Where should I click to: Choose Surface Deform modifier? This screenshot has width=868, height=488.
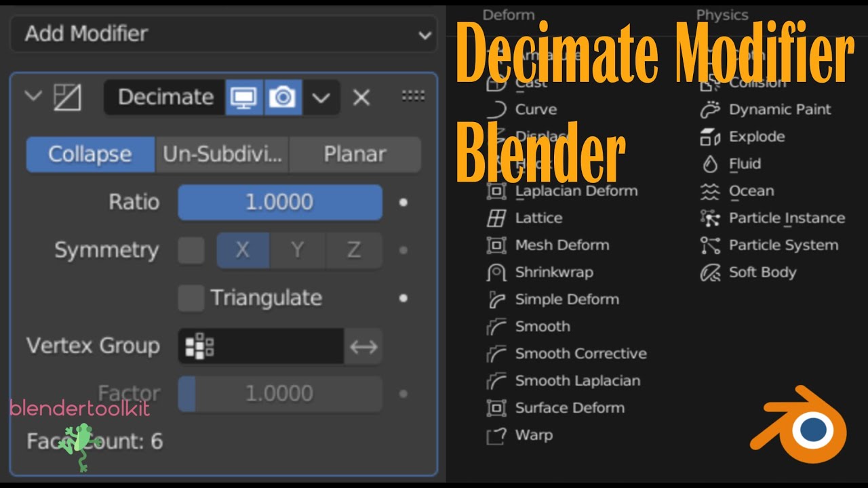pyautogui.click(x=570, y=408)
